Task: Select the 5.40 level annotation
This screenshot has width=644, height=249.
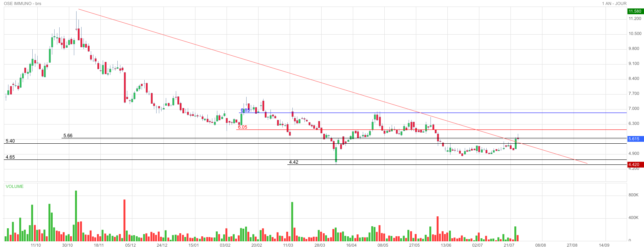Action: tap(10, 141)
